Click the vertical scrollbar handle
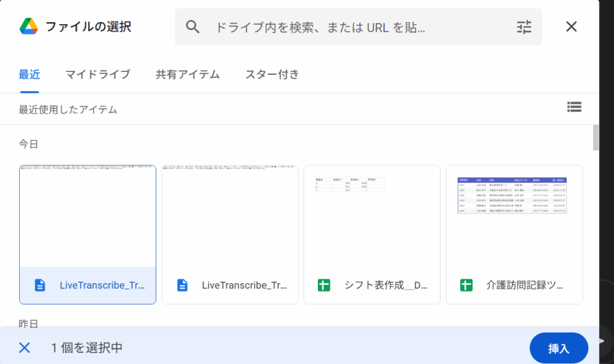 pyautogui.click(x=595, y=138)
